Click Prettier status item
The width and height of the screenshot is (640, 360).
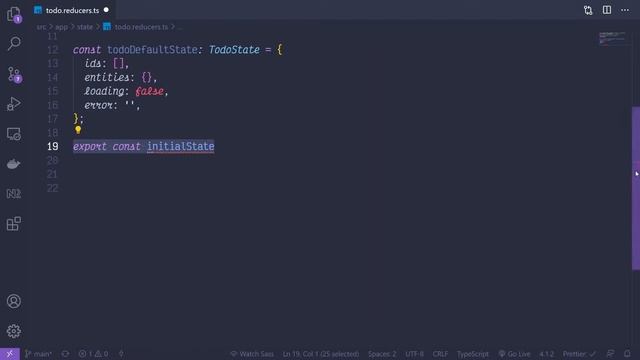click(x=579, y=354)
